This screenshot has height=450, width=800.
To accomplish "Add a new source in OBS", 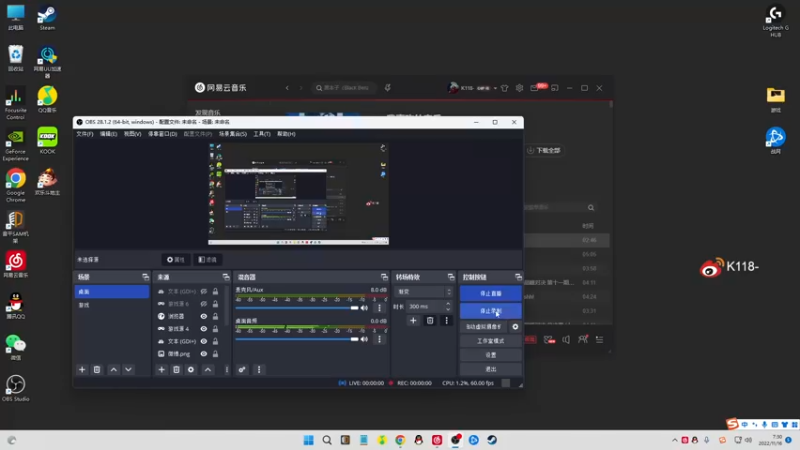I will click(162, 369).
